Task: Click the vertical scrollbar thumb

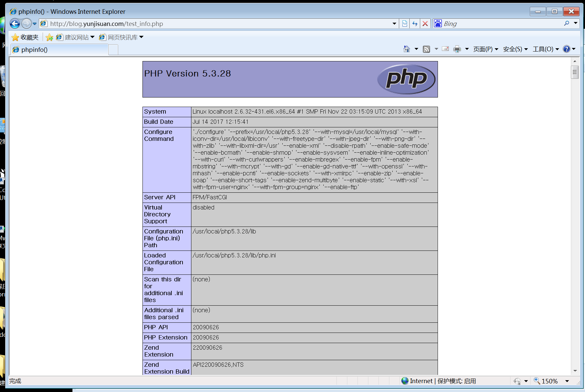Action: click(x=575, y=72)
